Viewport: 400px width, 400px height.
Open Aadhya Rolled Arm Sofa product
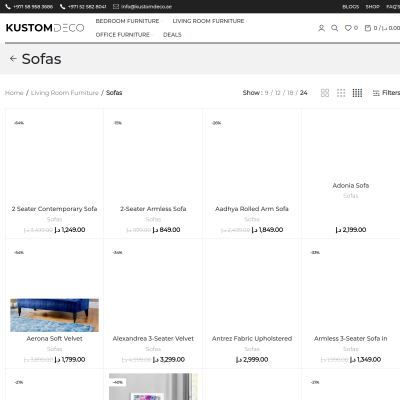(x=252, y=209)
